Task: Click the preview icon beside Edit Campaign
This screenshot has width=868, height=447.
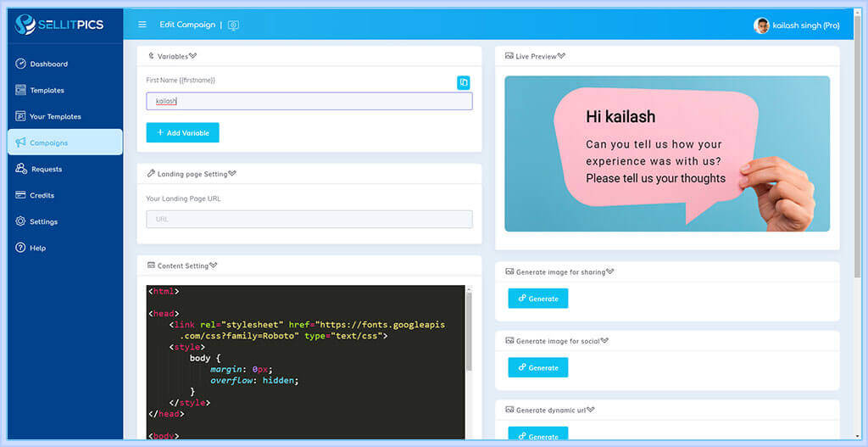Action: tap(233, 25)
